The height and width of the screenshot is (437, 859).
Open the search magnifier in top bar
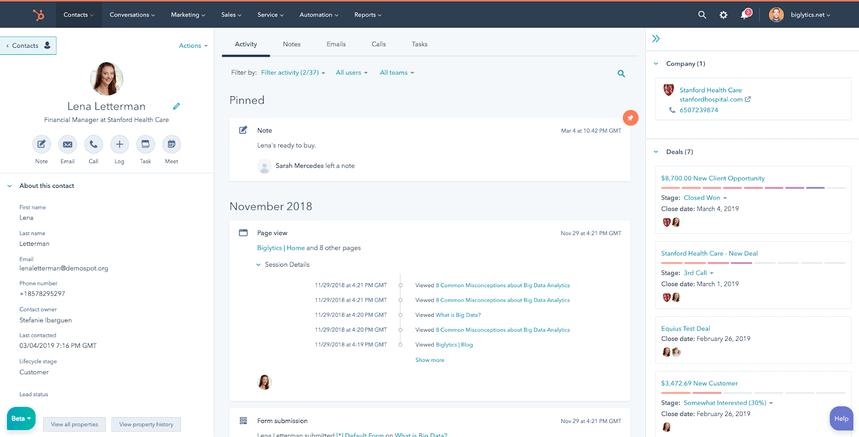pos(702,15)
